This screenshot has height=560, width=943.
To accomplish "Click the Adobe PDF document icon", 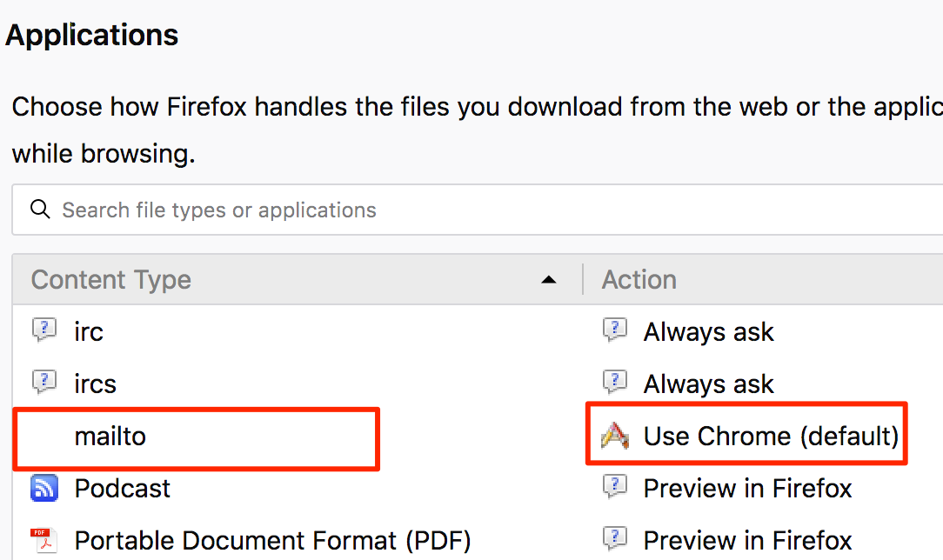I will [43, 540].
